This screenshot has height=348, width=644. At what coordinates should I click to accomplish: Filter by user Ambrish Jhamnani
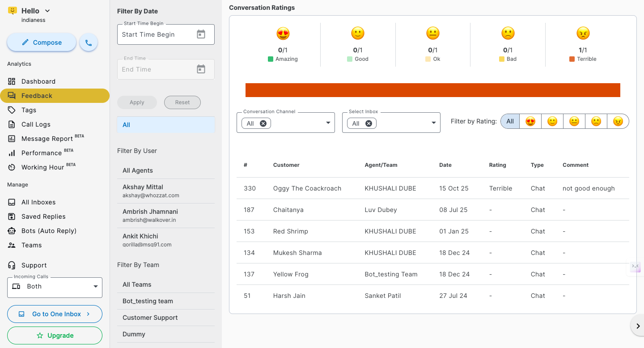pyautogui.click(x=166, y=216)
